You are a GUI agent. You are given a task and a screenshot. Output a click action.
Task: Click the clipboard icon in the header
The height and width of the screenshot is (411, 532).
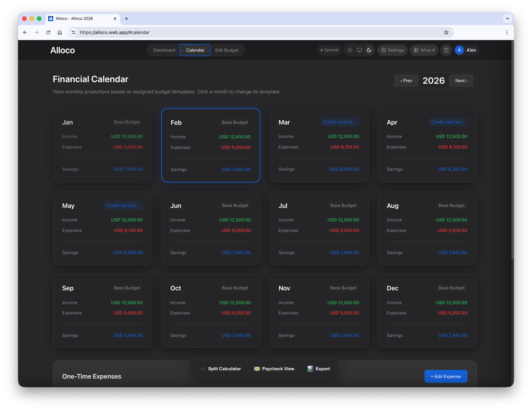click(x=446, y=50)
